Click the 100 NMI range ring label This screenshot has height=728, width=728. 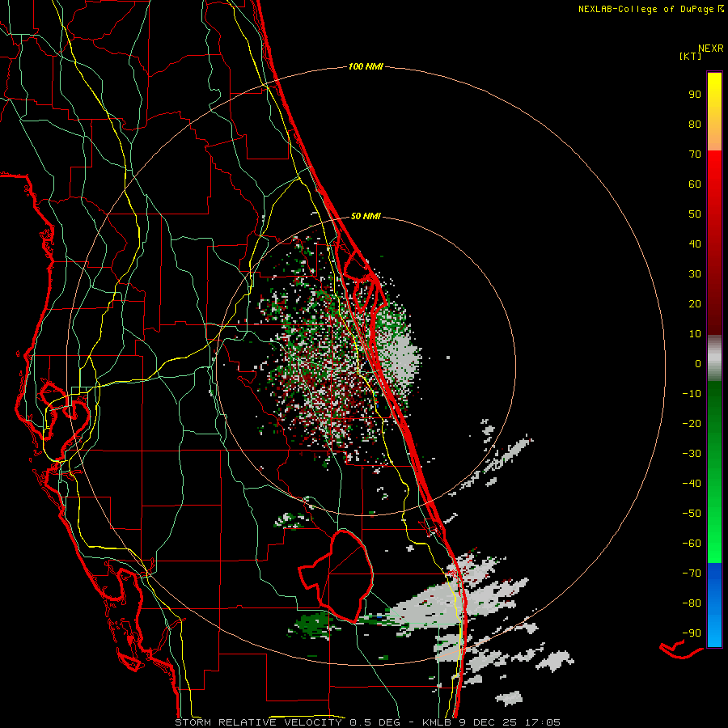366,66
